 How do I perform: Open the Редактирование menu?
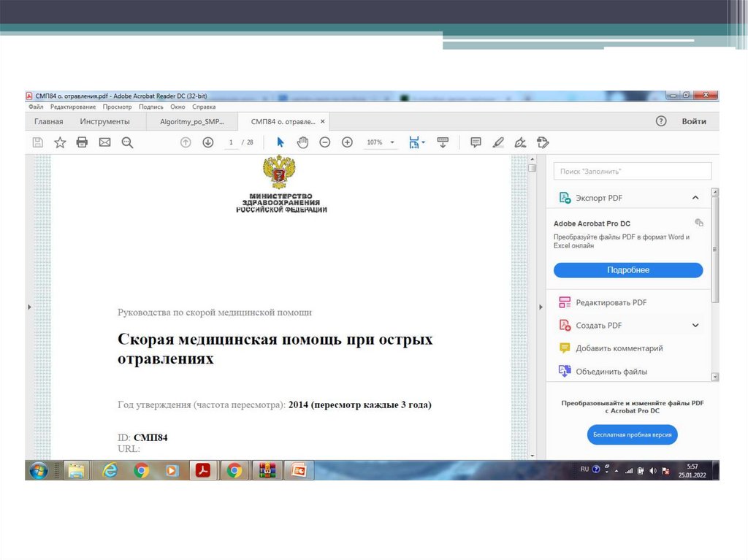click(x=73, y=107)
